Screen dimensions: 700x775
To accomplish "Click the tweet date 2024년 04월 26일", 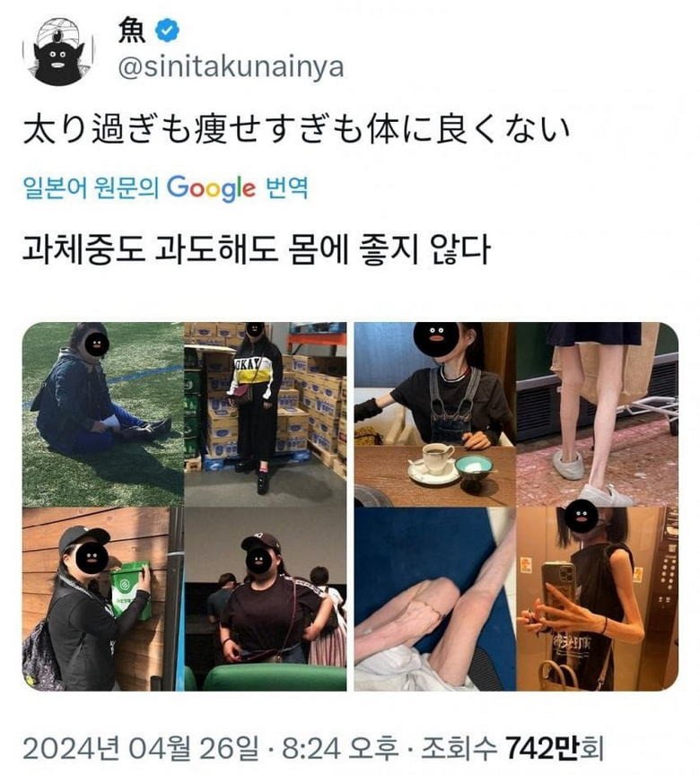I will [x=140, y=748].
